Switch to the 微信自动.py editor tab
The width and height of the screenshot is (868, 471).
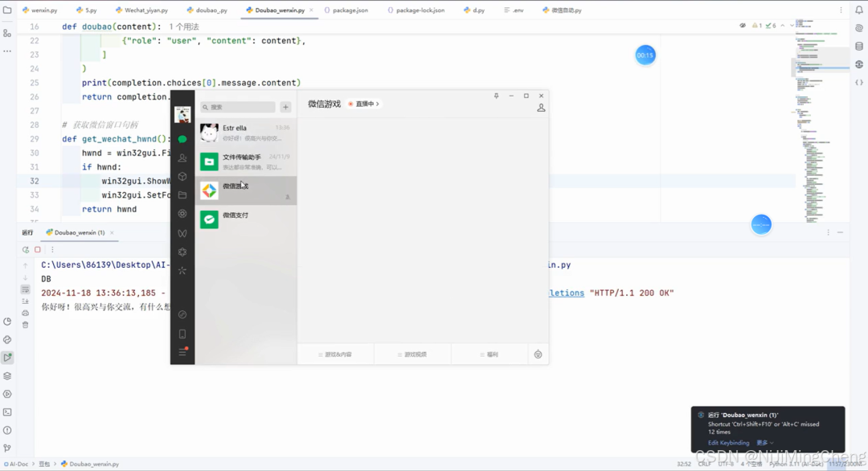[562, 10]
